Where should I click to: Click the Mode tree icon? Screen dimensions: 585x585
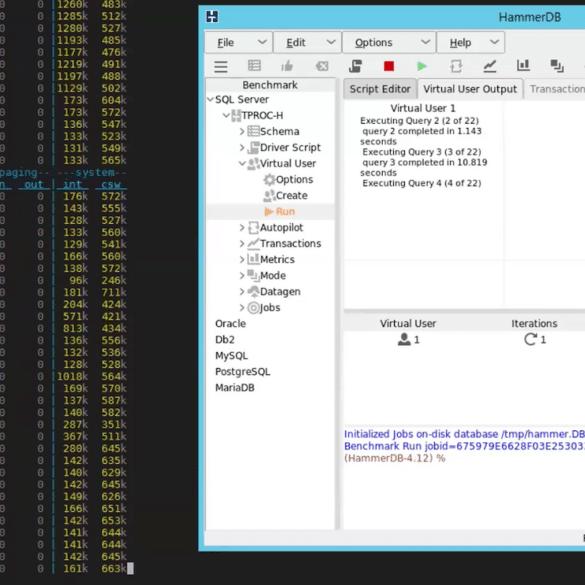pos(254,275)
